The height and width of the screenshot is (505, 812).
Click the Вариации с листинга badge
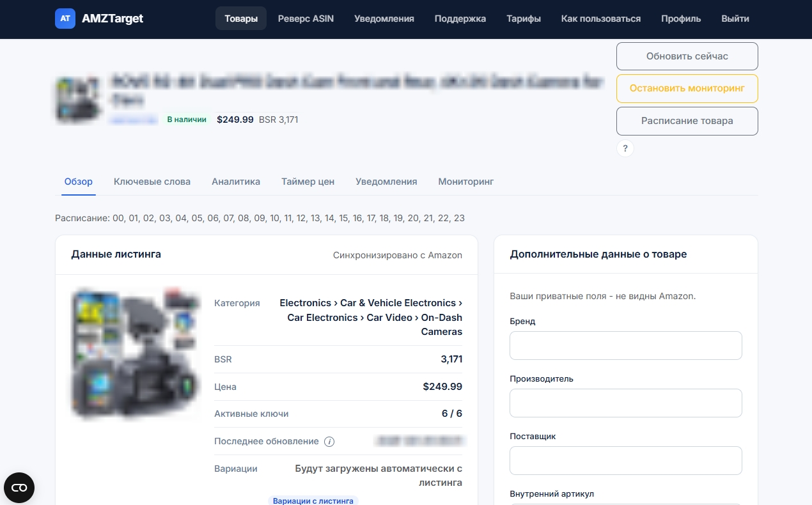click(x=313, y=501)
